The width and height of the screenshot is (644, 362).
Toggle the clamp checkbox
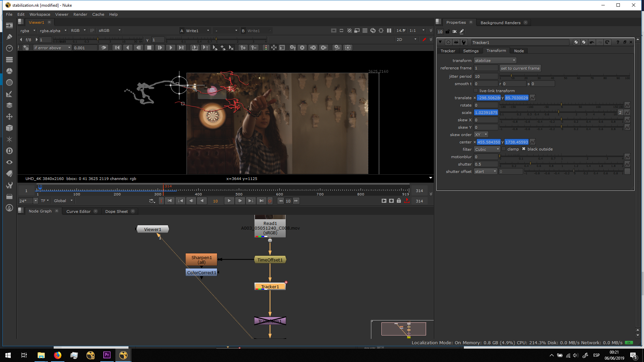pos(503,149)
